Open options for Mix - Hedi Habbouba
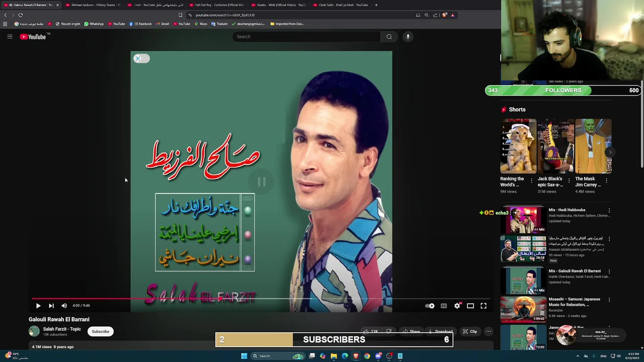Image resolution: width=644 pixels, height=362 pixels. click(609, 211)
